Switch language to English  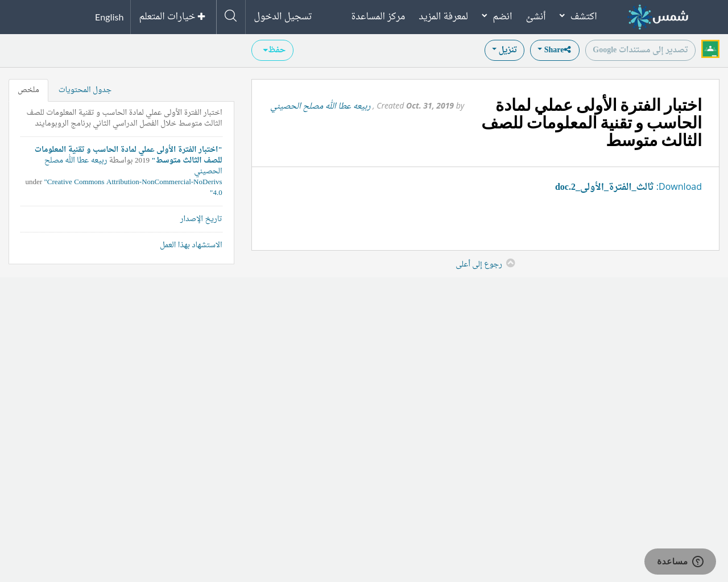[x=109, y=17]
